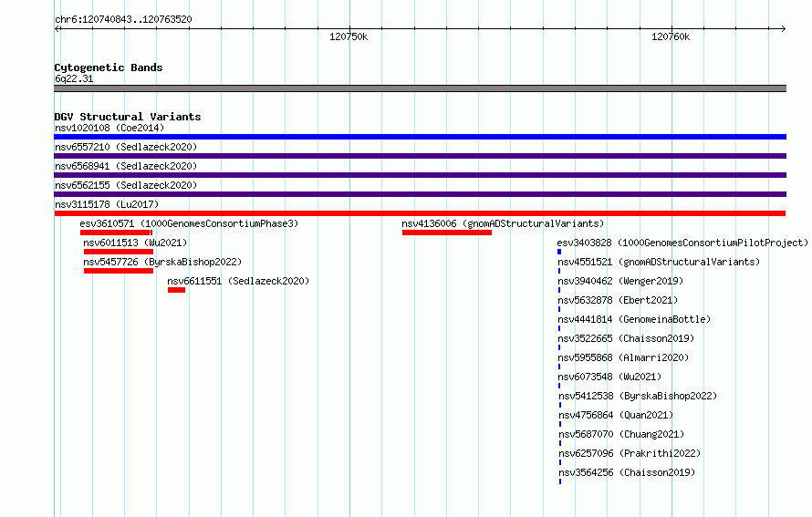Open nsv3564256 (Chaisson2019) label
Viewport: 812px width, 517px height.
click(x=627, y=472)
